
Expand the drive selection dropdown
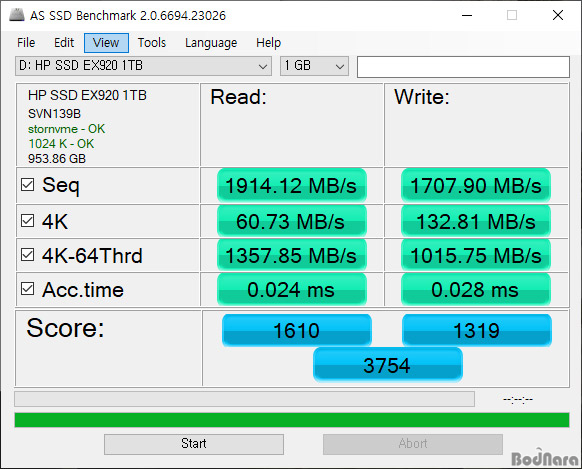(x=143, y=66)
